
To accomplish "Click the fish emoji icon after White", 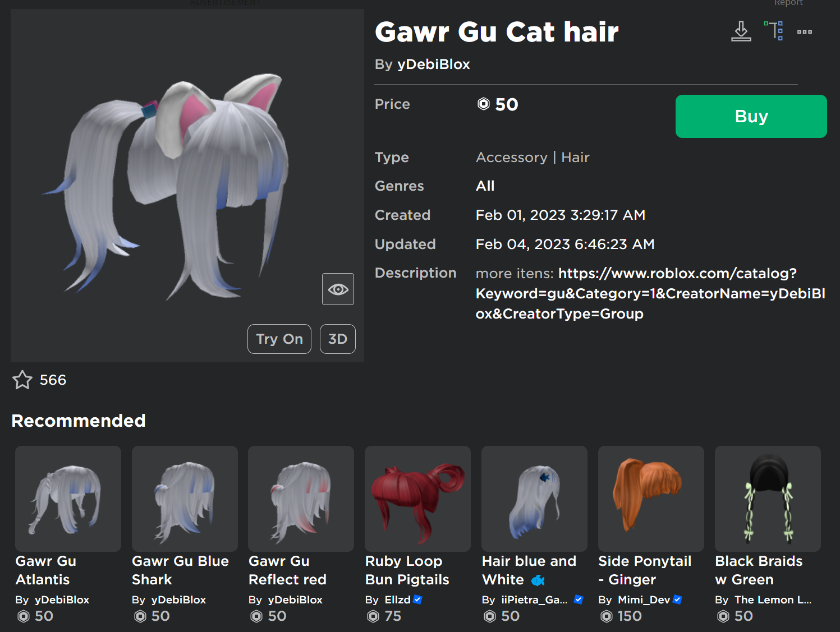I will pos(538,580).
